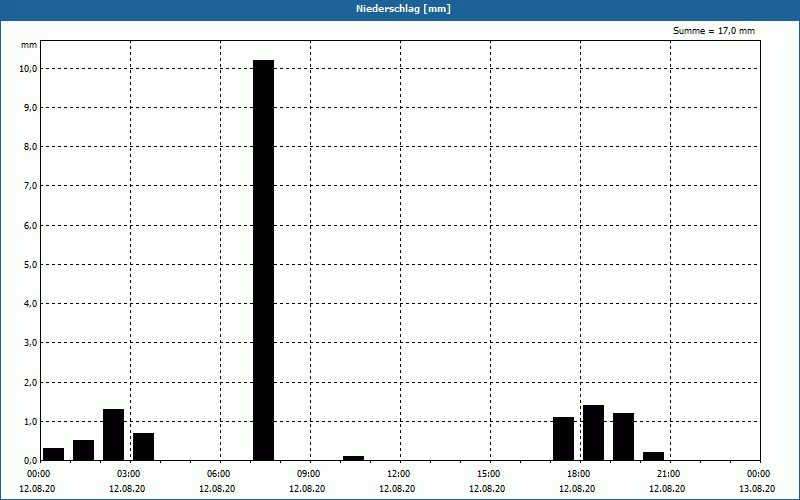Click the 5,0 y-axis label

(30, 265)
